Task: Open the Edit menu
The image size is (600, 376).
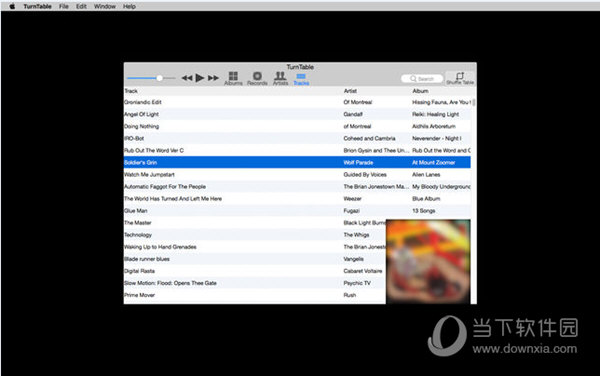Action: [81, 6]
